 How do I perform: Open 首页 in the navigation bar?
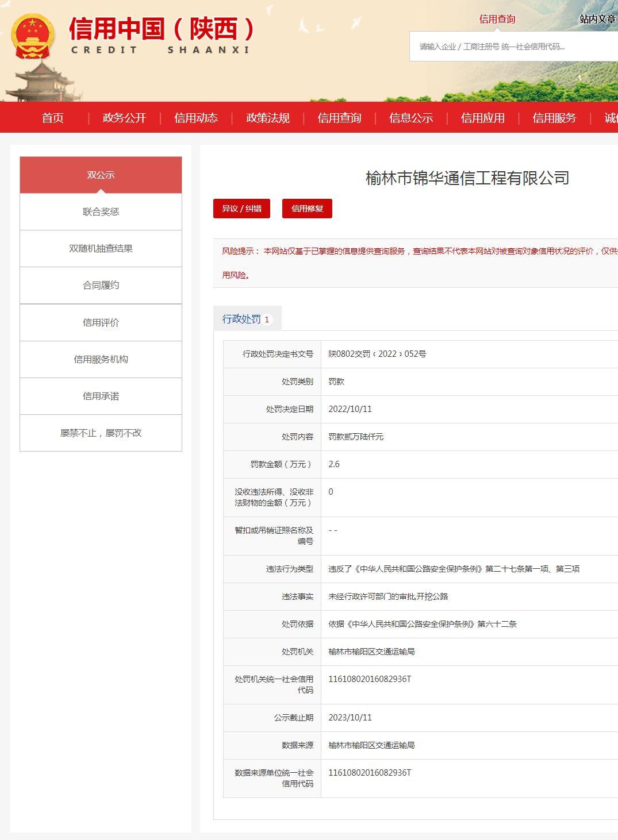pos(53,118)
